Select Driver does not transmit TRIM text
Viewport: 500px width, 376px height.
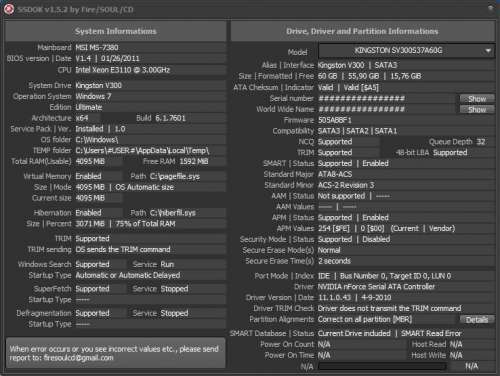click(x=390, y=309)
